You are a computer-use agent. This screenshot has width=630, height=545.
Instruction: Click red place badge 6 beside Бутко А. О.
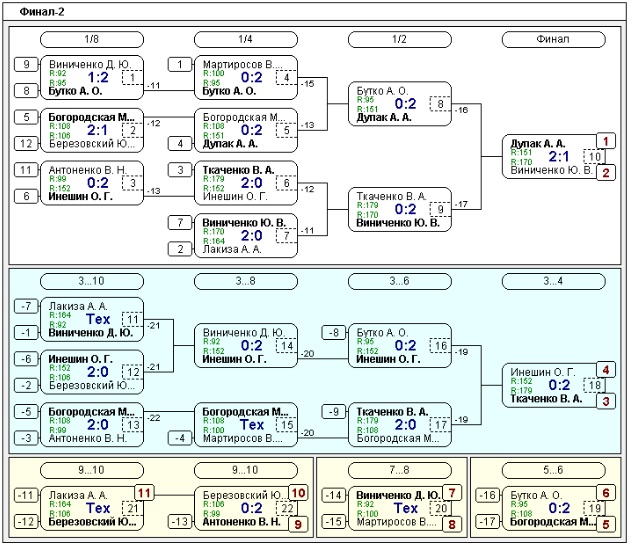(x=606, y=493)
